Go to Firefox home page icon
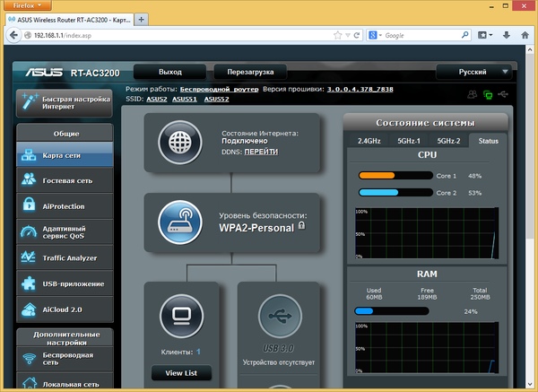538x392 pixels. (x=525, y=35)
